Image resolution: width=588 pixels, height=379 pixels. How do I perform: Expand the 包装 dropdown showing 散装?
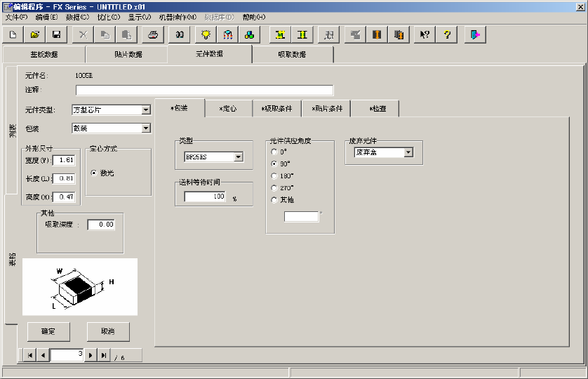[x=146, y=128]
